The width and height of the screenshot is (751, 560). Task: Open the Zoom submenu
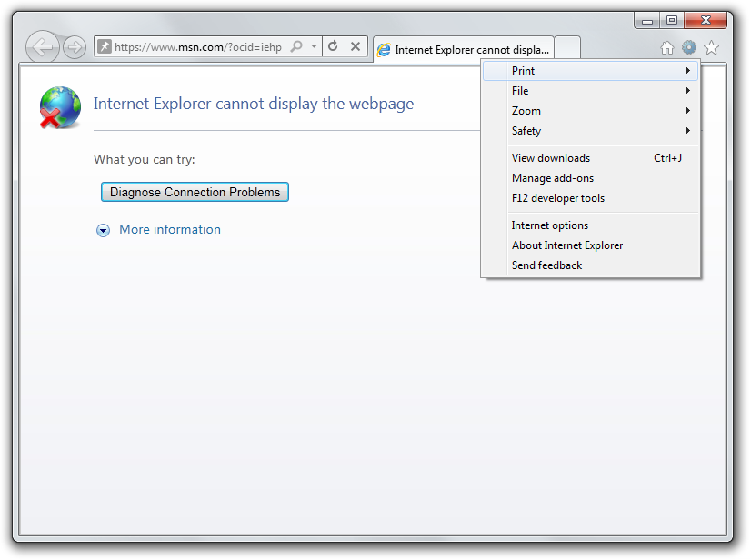590,111
